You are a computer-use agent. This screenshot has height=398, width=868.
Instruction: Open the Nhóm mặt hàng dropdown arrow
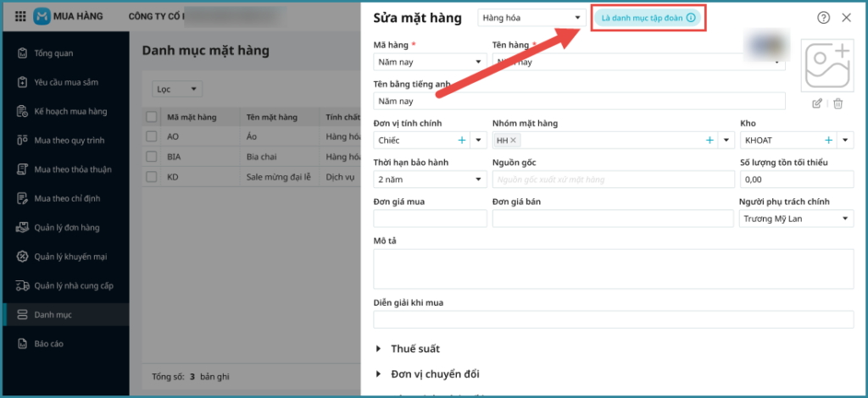[726, 141]
